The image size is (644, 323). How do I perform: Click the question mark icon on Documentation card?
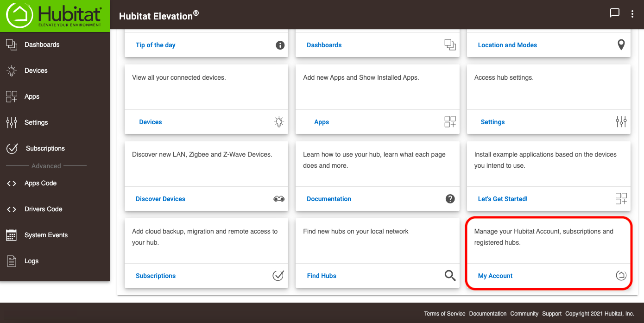(450, 199)
